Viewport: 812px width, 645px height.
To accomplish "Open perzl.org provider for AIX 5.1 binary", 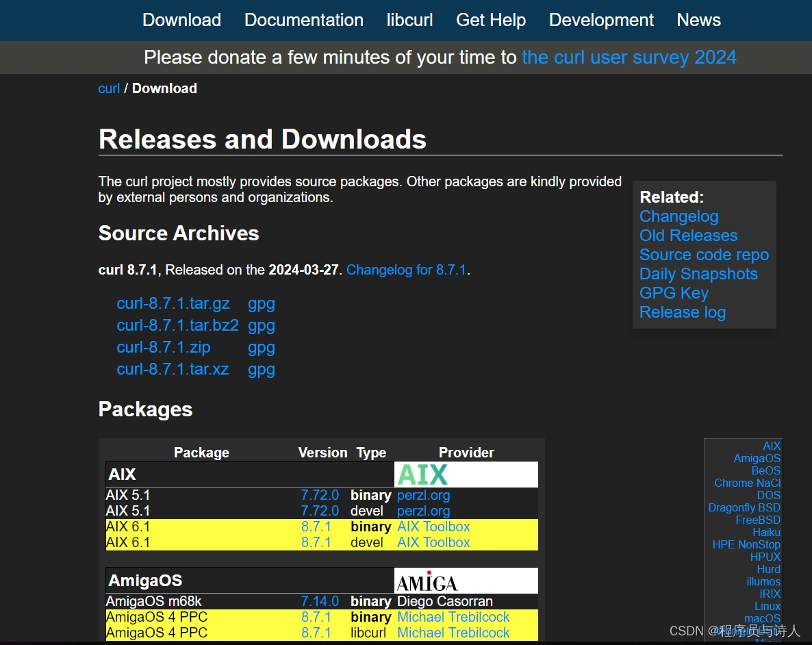I will (424, 495).
